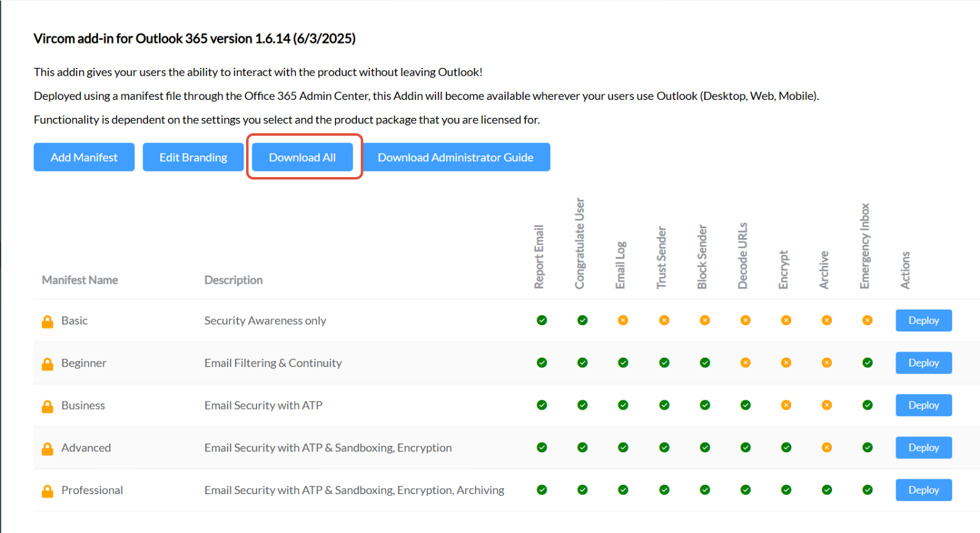Click Download Administrator Guide button
Image resolution: width=980 pixels, height=533 pixels.
click(456, 157)
